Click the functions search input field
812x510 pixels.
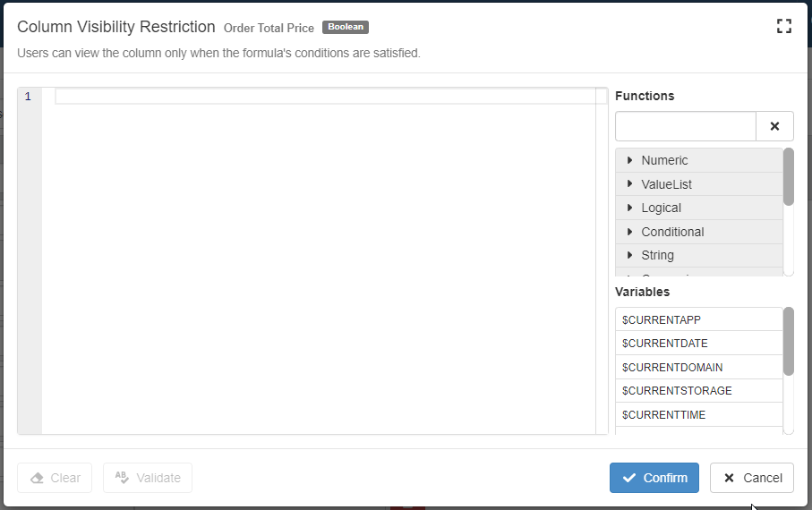tap(686, 126)
